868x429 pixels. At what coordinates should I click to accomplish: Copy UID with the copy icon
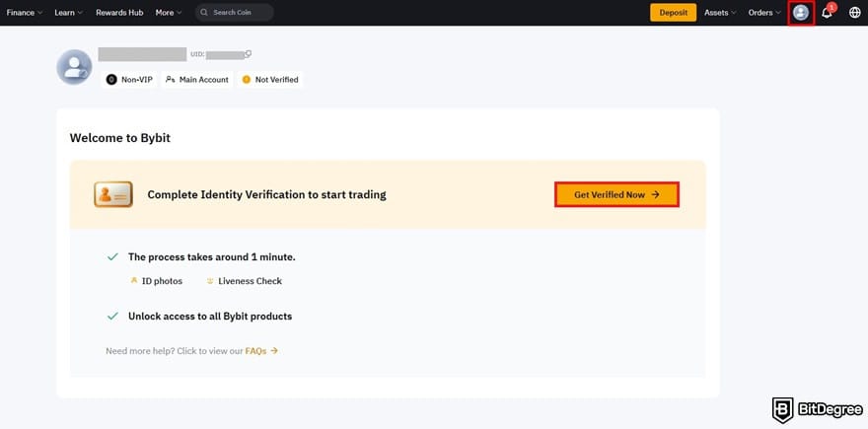click(248, 53)
